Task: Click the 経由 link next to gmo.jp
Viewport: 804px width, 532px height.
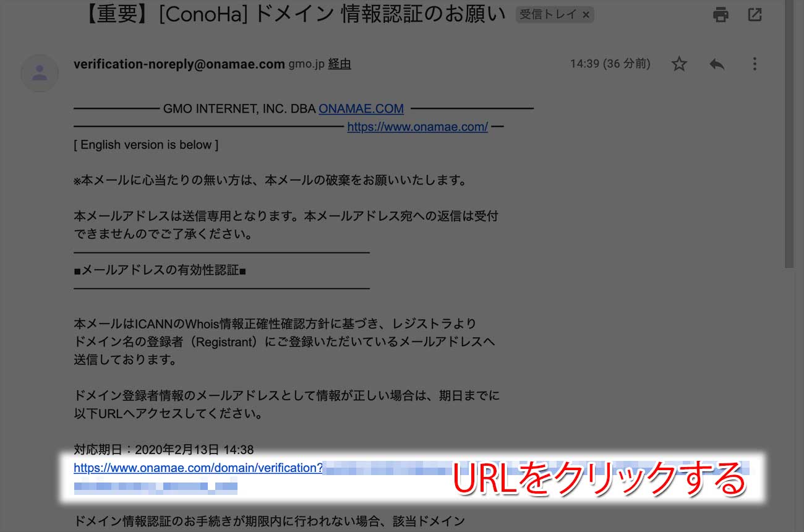Action: (x=340, y=64)
